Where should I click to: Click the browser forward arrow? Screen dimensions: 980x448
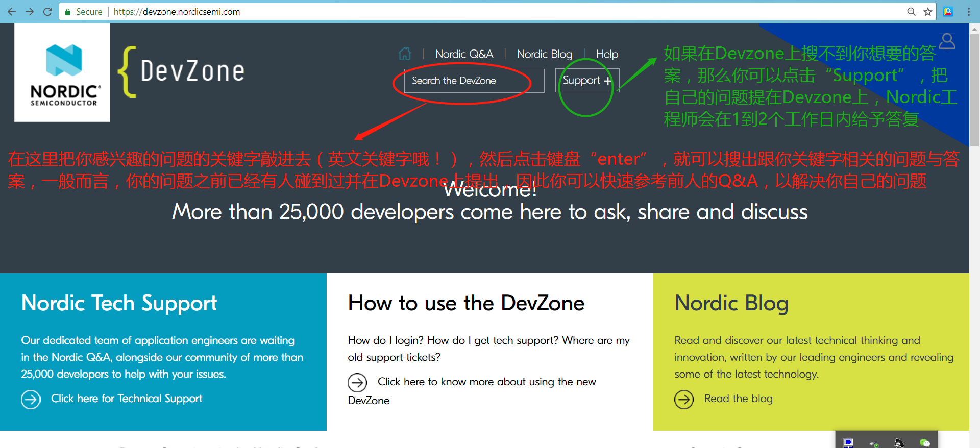(x=30, y=11)
